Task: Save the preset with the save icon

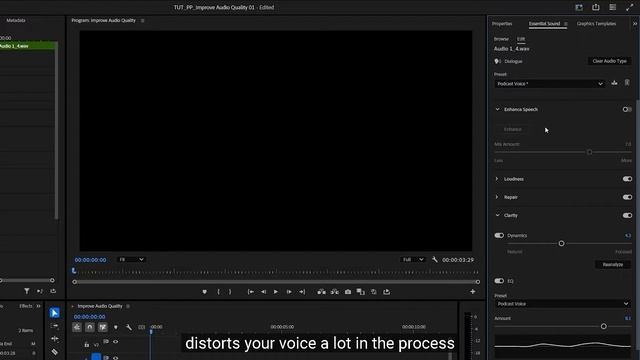Action: point(614,83)
